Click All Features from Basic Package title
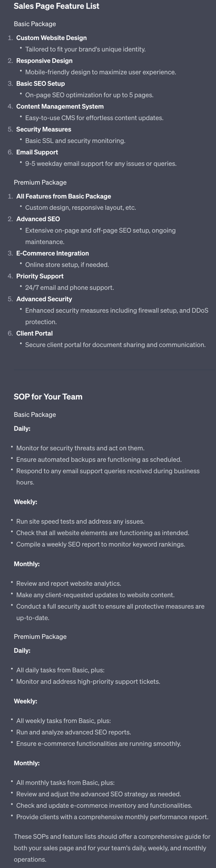216x868 pixels. point(63,196)
